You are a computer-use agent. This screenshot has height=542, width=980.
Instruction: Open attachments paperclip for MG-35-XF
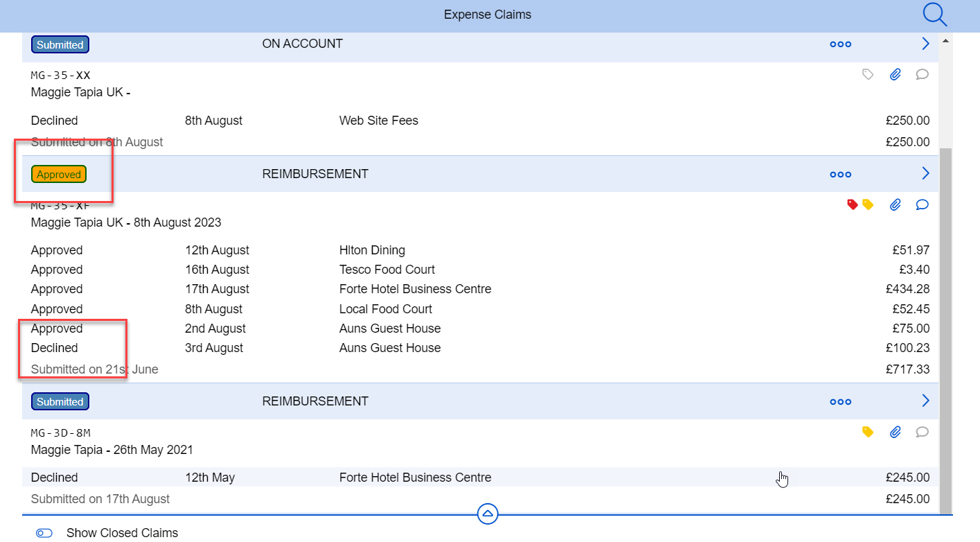pos(896,204)
